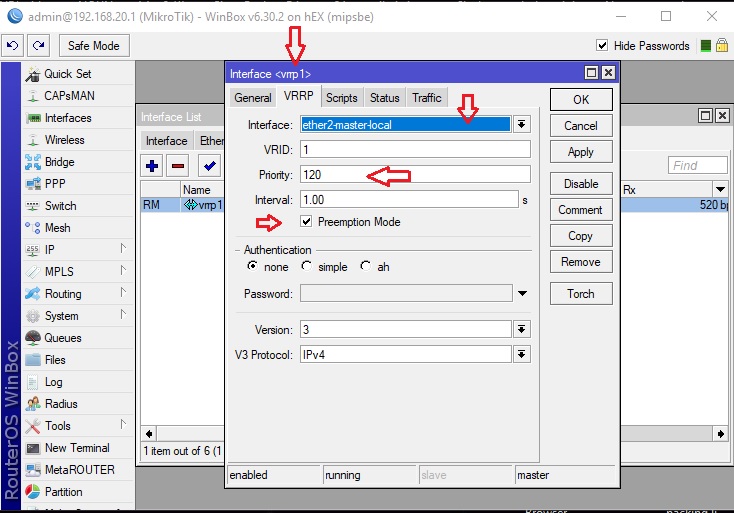Click into the Priority field showing 120
This screenshot has height=513, width=734.
click(415, 175)
